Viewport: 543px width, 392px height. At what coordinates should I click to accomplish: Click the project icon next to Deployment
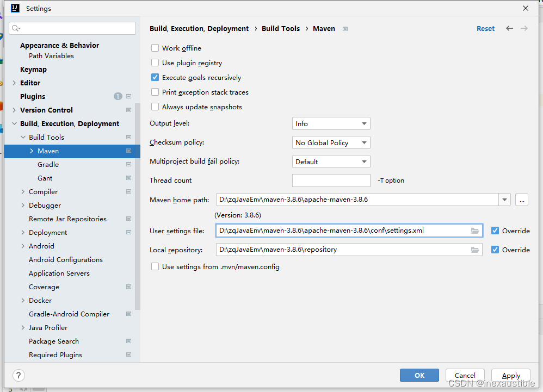coord(129,232)
